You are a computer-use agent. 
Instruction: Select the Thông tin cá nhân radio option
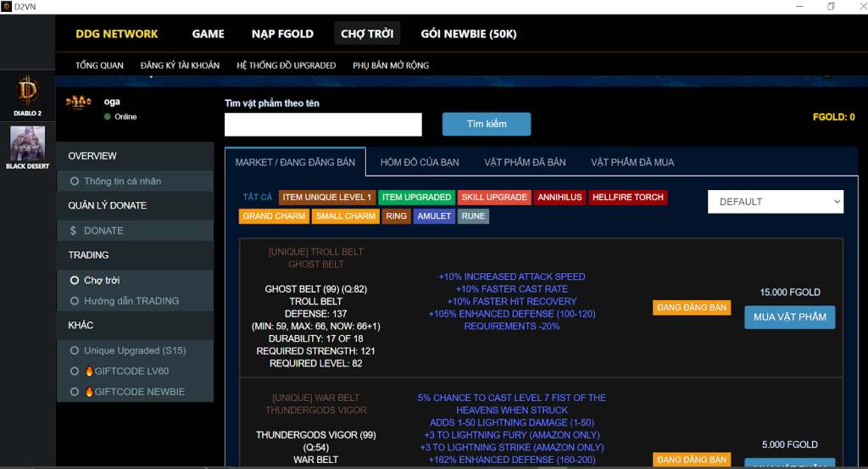point(75,181)
